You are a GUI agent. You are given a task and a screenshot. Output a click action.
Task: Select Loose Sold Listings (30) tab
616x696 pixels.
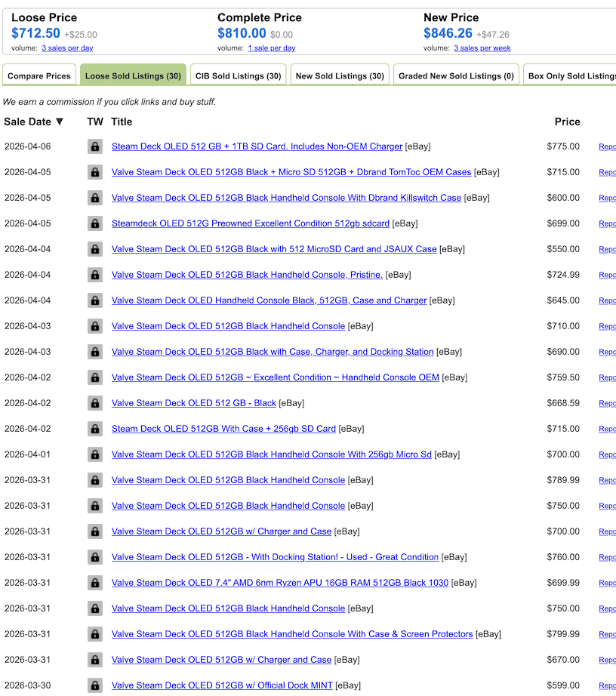(x=133, y=76)
